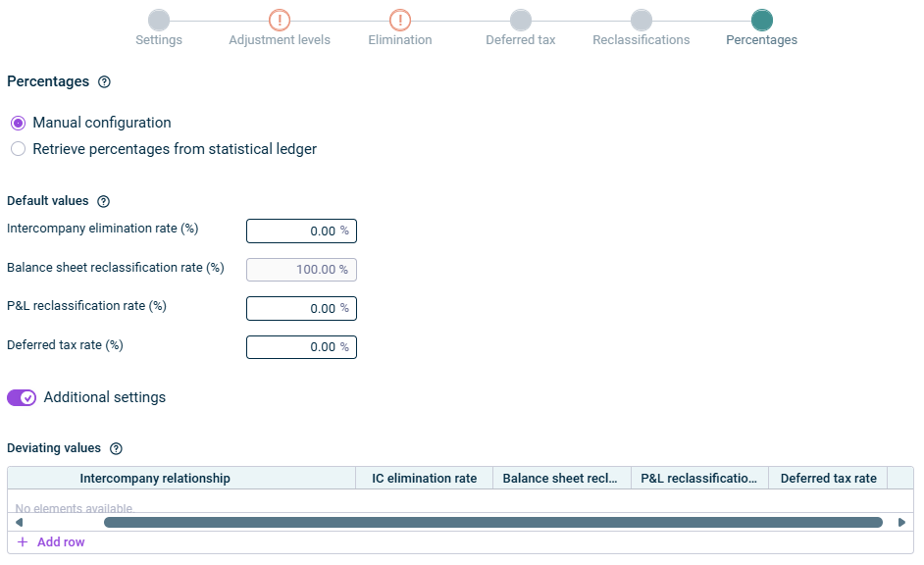Viewport: 924px width, 565px height.
Task: Select the Manual configuration radio option
Action: click(18, 123)
